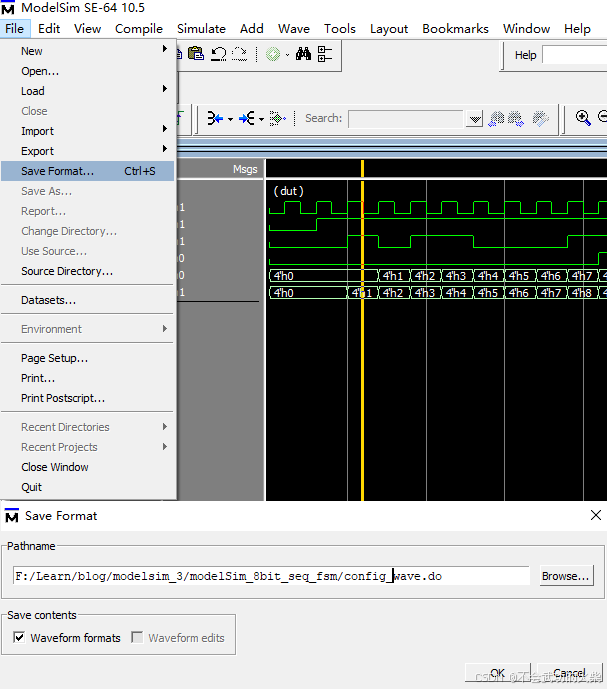Open dropdown arrow next to Show Drivers

pos(230,119)
